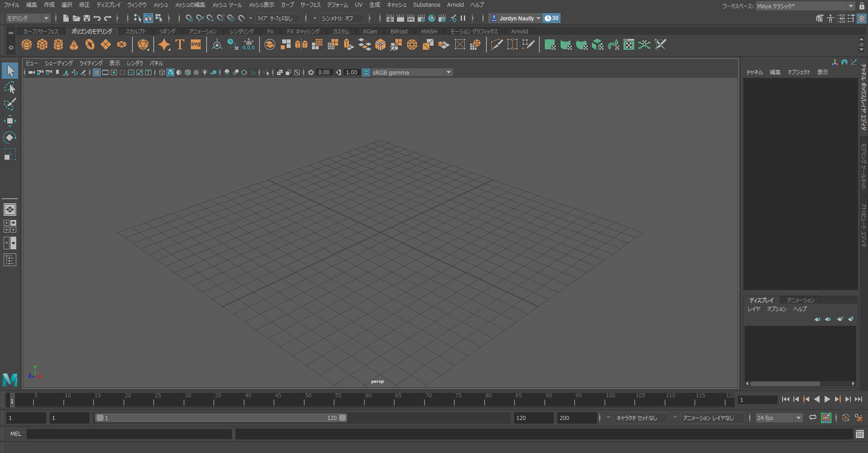Viewport: 868px width, 453px height.
Task: Create a platonic solid
Action: click(x=143, y=44)
